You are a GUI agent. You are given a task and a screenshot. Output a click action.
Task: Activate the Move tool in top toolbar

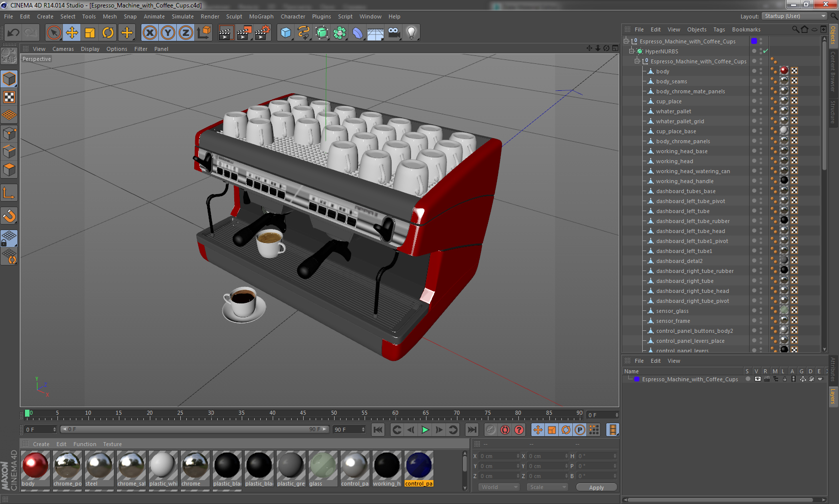(x=72, y=33)
